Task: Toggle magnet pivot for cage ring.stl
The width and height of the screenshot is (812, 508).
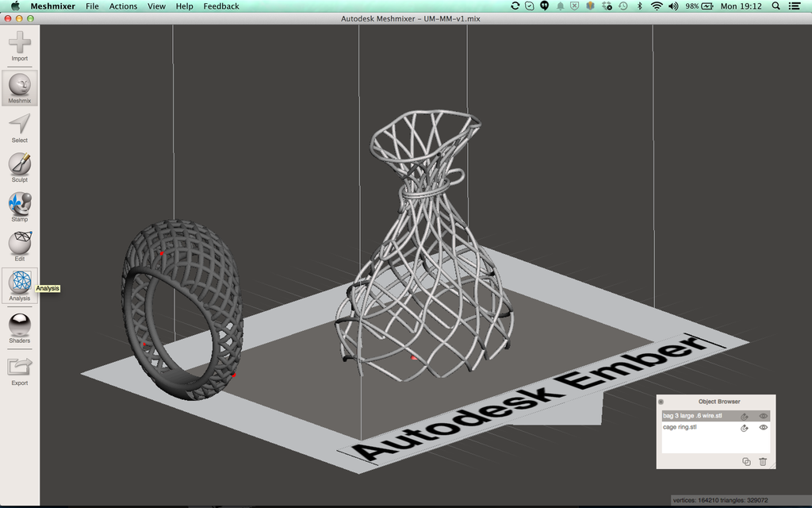Action: point(744,428)
